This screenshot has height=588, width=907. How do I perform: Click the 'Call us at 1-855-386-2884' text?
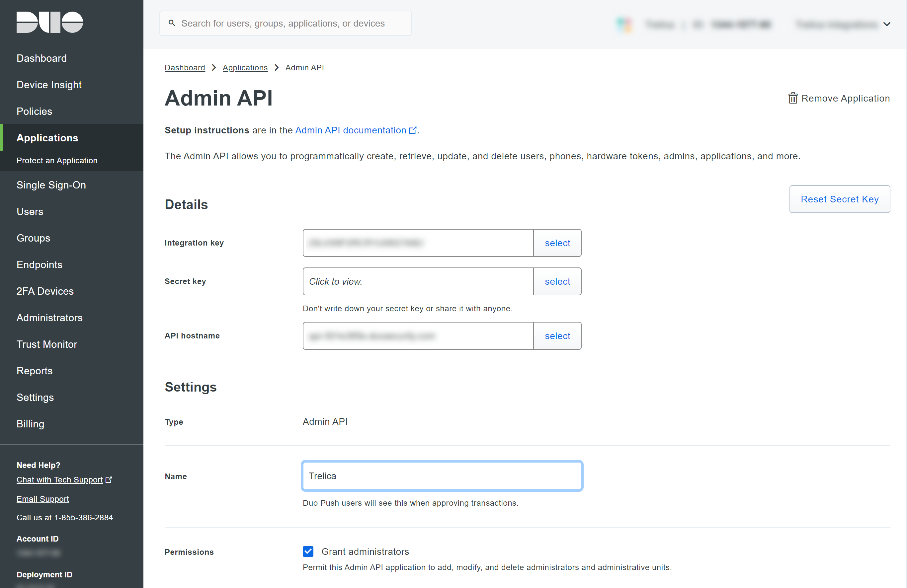(65, 518)
